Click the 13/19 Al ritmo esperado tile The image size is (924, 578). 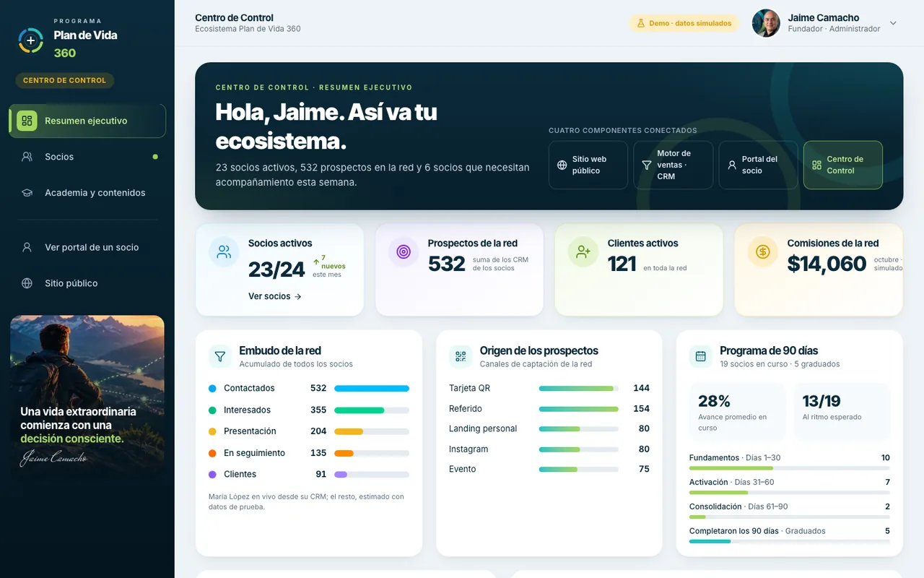click(x=842, y=412)
